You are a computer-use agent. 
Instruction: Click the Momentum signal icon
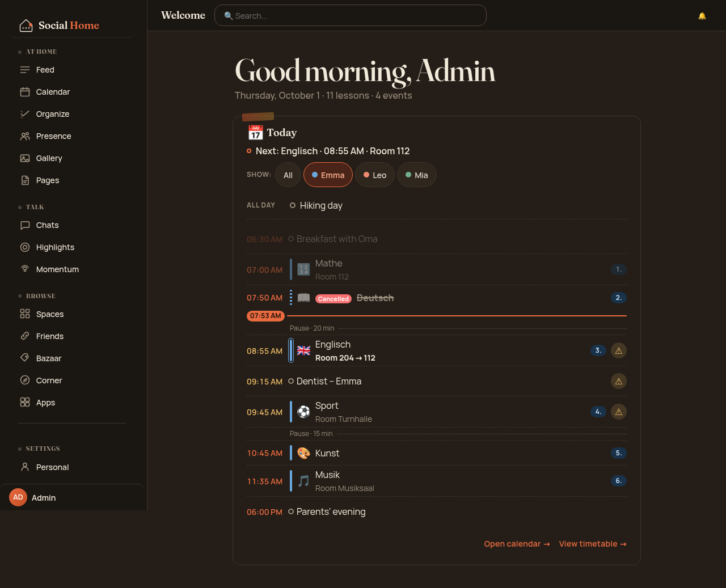click(25, 269)
